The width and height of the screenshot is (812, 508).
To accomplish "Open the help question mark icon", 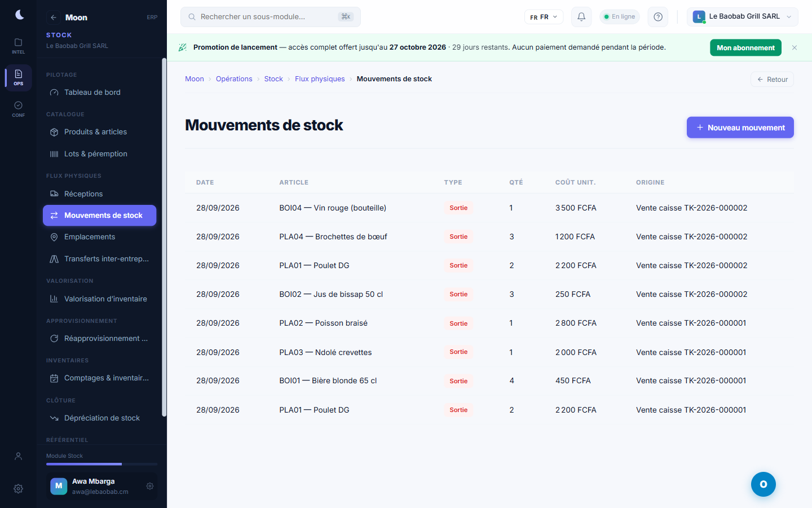I will (x=657, y=17).
